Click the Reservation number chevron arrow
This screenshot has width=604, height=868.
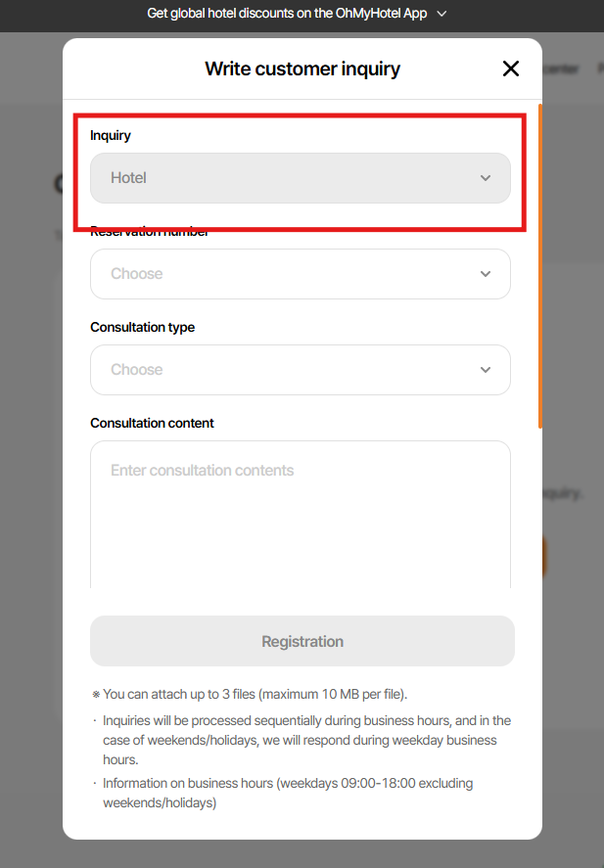486,274
